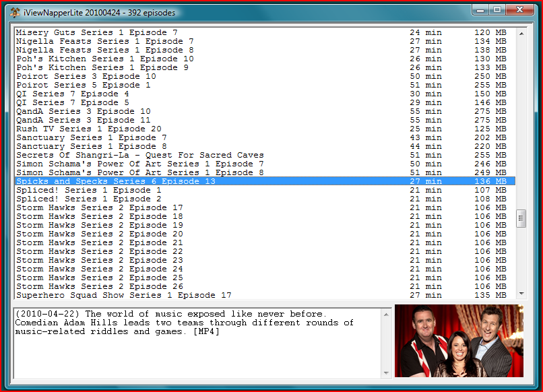This screenshot has width=543, height=392.
Task: Select Nigella Feasts Series 1 Episode 7
Action: 265,41
